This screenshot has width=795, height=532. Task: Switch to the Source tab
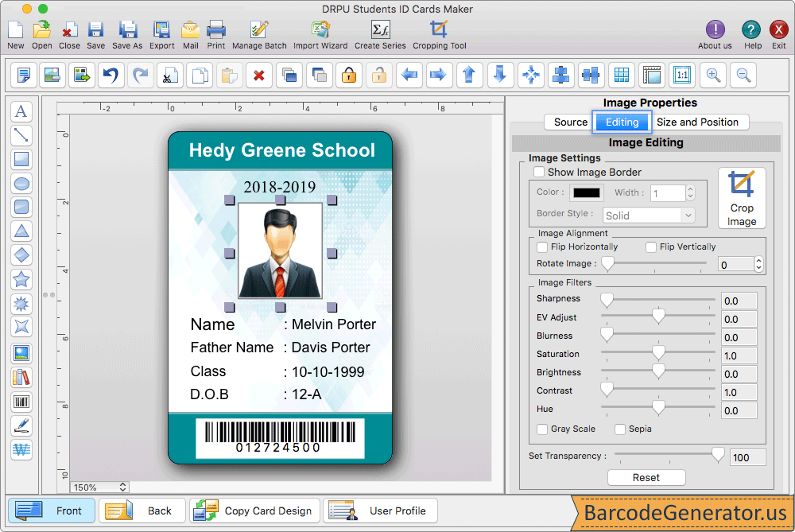[x=569, y=122]
